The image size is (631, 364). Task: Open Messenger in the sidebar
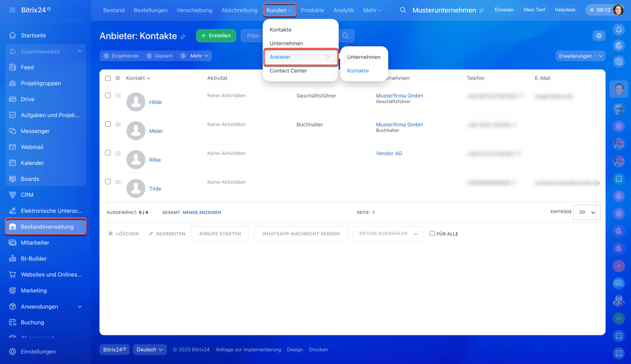[x=35, y=131]
